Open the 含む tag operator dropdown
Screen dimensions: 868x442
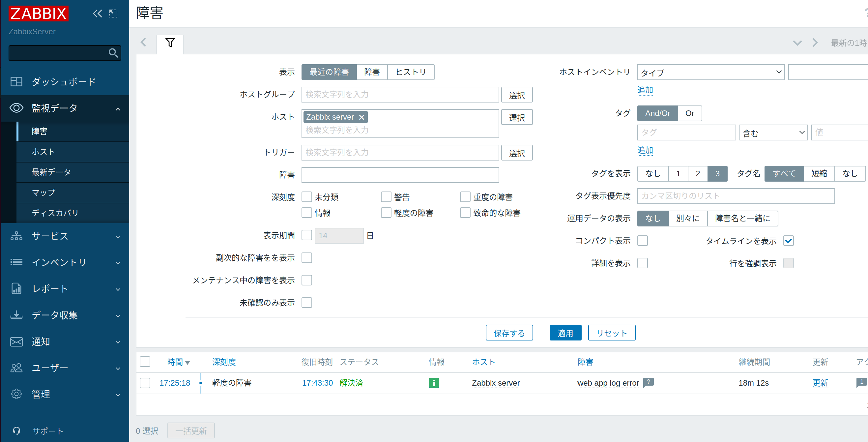(x=773, y=133)
